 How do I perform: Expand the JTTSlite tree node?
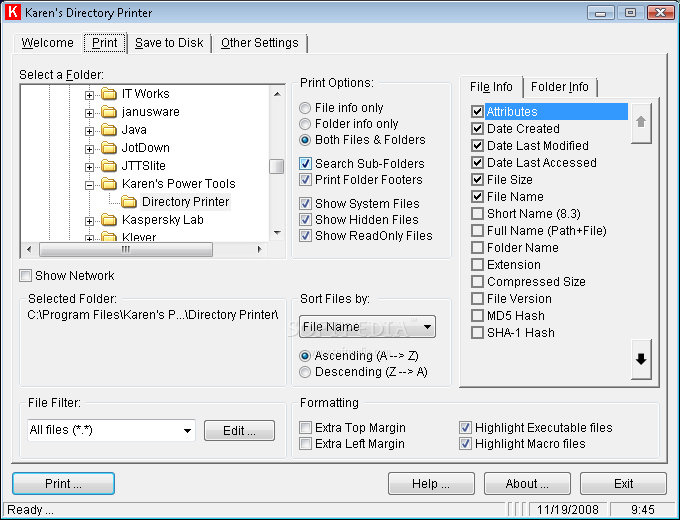pos(89,167)
